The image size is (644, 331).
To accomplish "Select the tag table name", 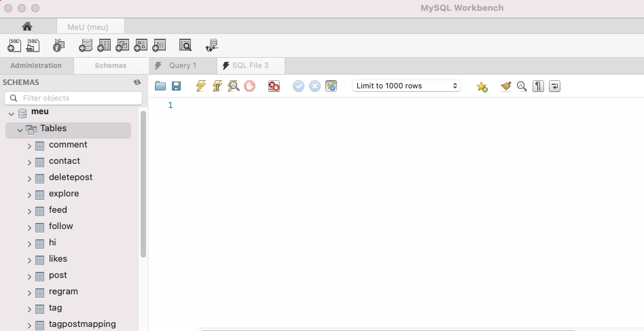I will coord(56,308).
